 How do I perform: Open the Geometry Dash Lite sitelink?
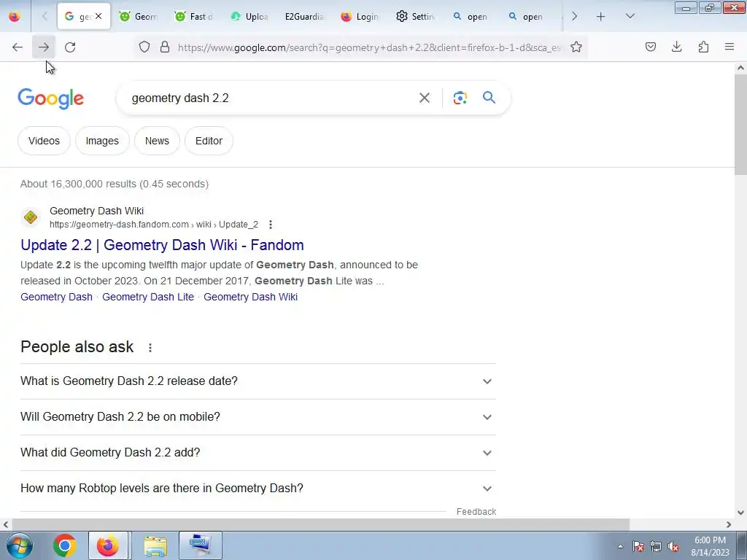click(x=148, y=297)
